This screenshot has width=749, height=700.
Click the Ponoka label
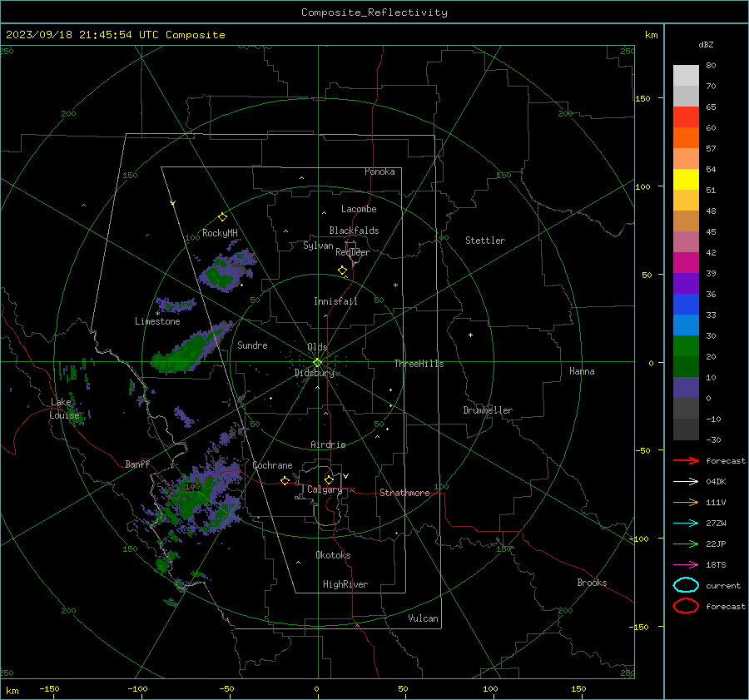coord(379,171)
